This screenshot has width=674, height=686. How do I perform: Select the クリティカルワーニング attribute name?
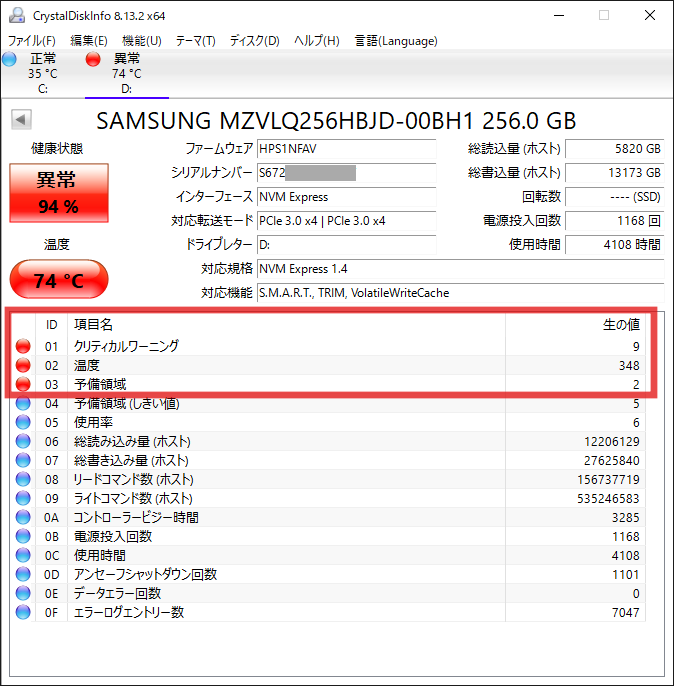(126, 346)
